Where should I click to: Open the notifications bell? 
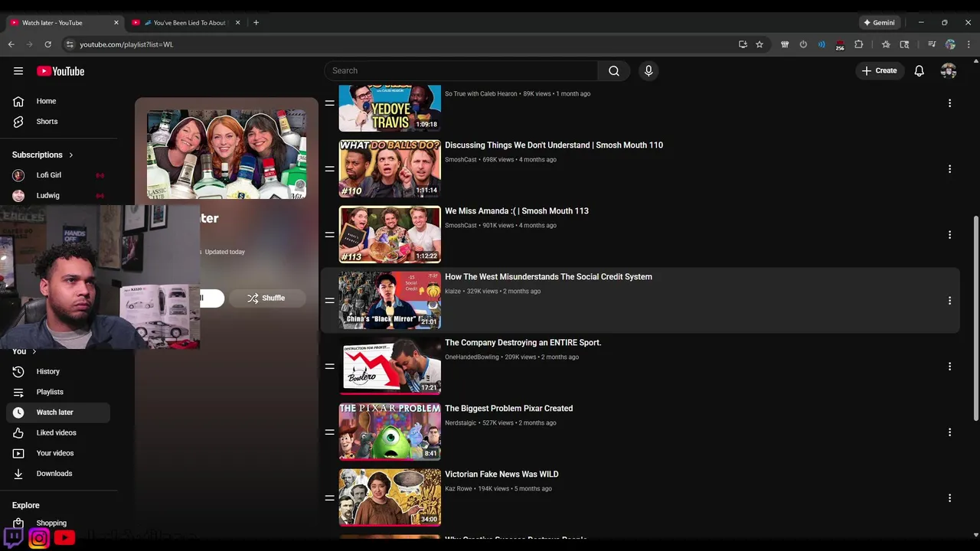(x=920, y=71)
